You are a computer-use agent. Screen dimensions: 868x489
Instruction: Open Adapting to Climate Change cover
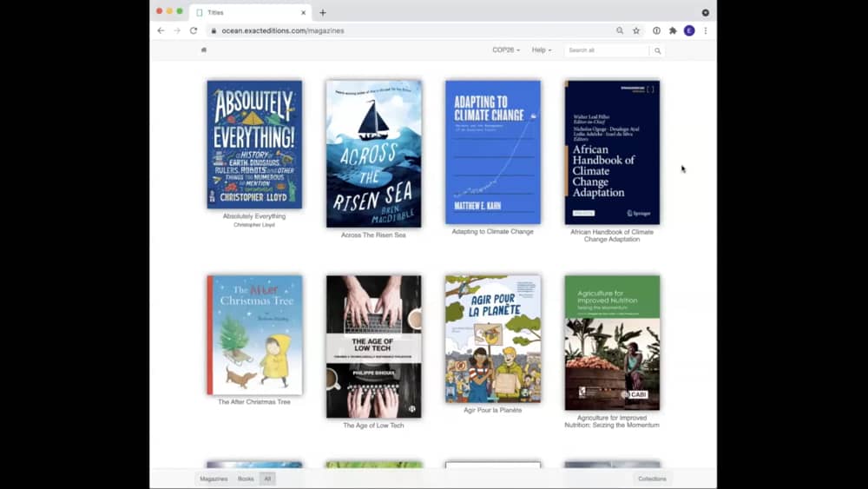[493, 152]
